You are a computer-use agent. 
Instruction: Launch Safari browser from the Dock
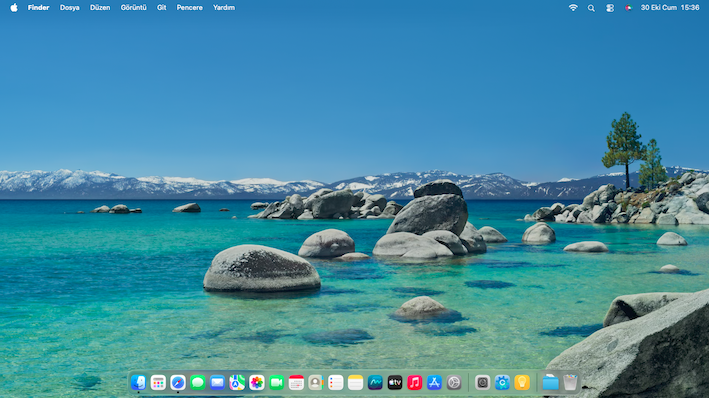(x=178, y=383)
